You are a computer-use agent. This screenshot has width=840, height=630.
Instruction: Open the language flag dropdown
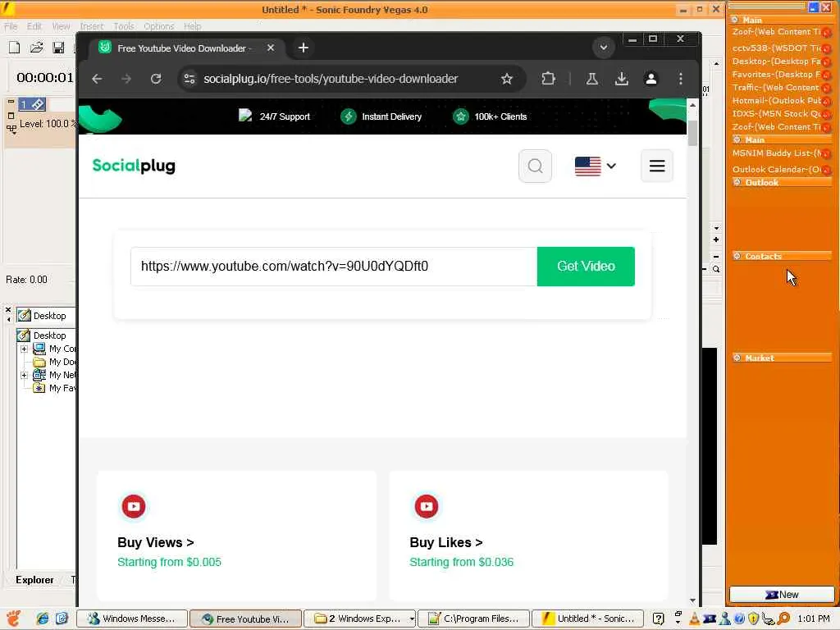click(x=596, y=166)
